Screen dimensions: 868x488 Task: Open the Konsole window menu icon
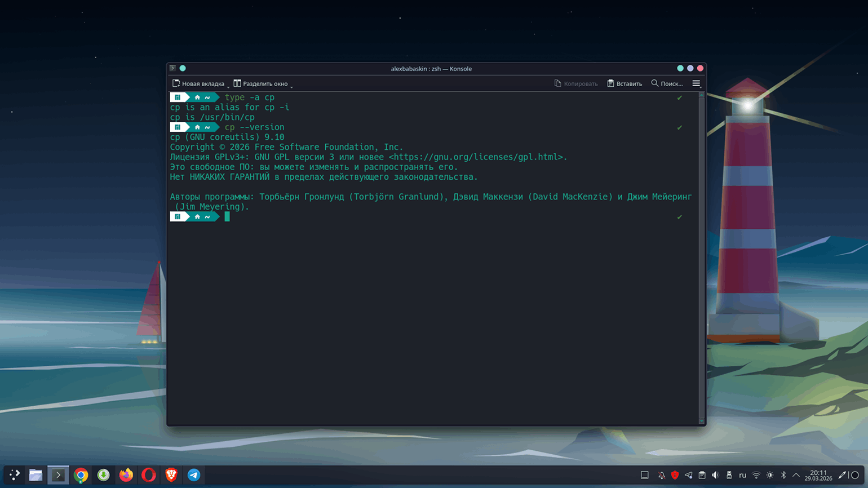point(173,68)
